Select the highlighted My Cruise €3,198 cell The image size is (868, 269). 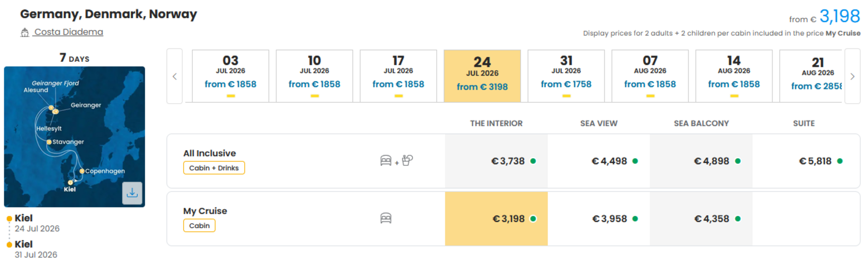tap(496, 219)
